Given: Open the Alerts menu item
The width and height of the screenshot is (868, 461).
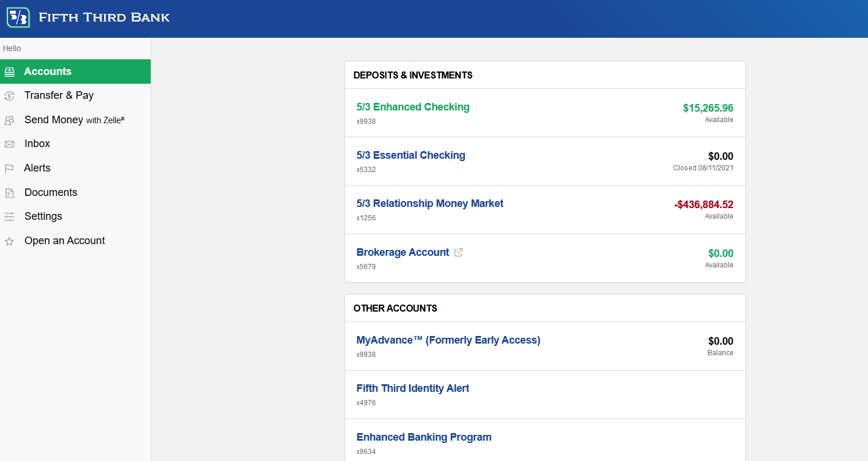Looking at the screenshot, I should pos(75,168).
